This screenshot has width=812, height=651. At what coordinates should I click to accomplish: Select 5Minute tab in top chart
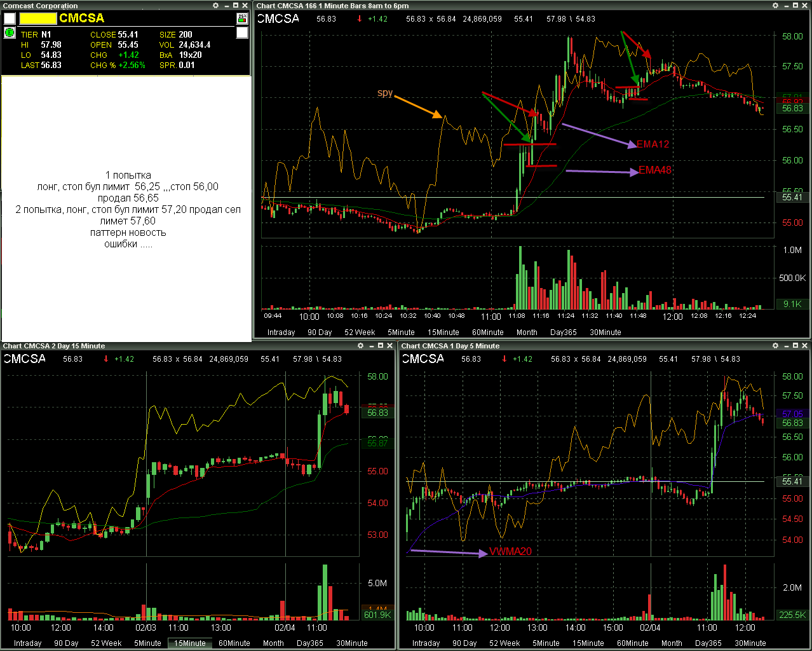coord(401,332)
